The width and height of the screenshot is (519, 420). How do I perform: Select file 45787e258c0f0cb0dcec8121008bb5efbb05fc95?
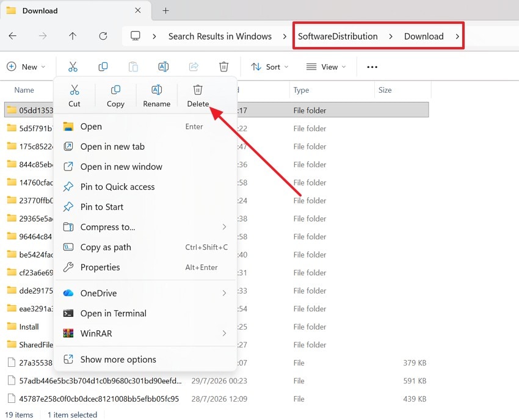pyautogui.click(x=93, y=399)
